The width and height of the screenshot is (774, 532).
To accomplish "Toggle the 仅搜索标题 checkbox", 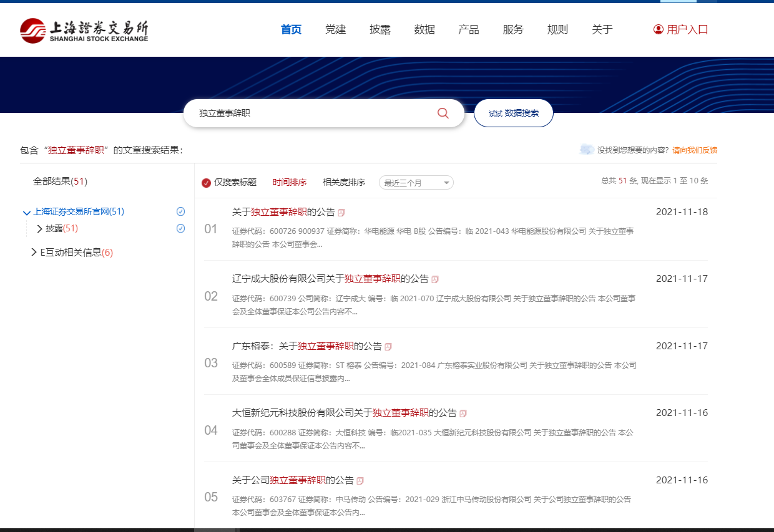I will [x=206, y=182].
